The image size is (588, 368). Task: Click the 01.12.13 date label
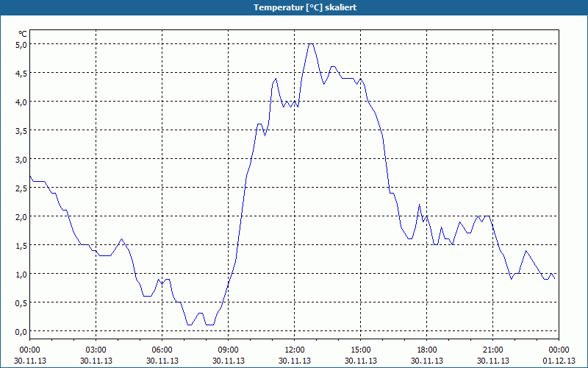[x=559, y=361]
